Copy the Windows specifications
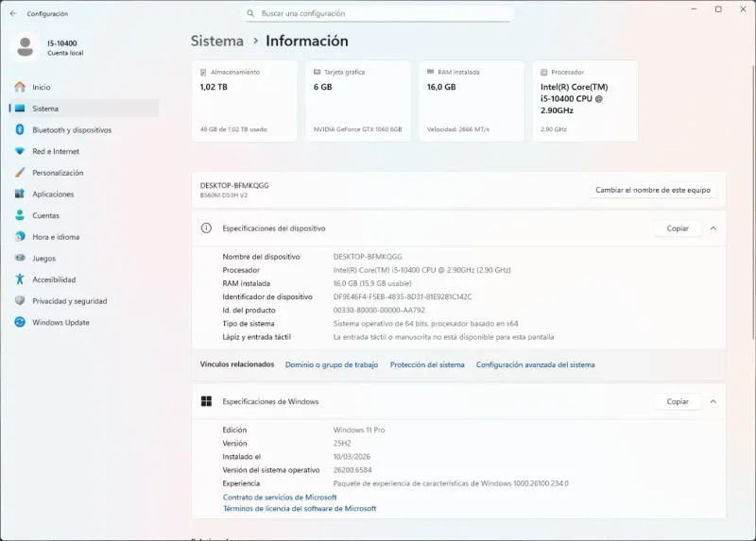Screen dimensions: 756x541 point(678,401)
